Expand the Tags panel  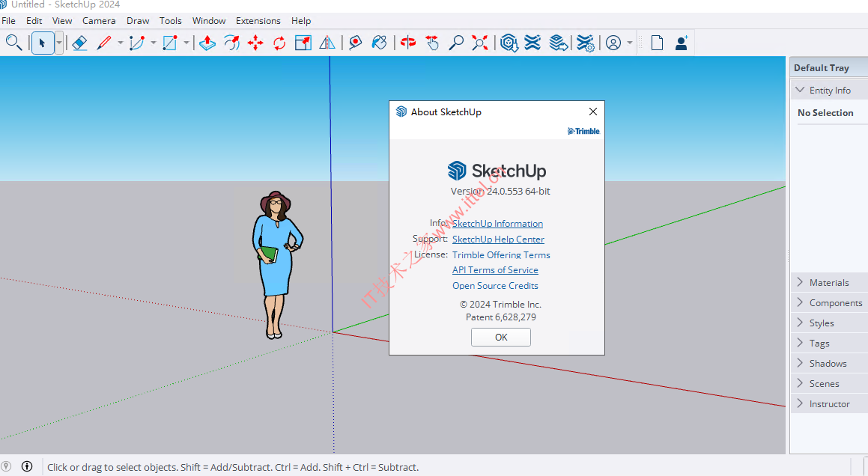(x=829, y=344)
